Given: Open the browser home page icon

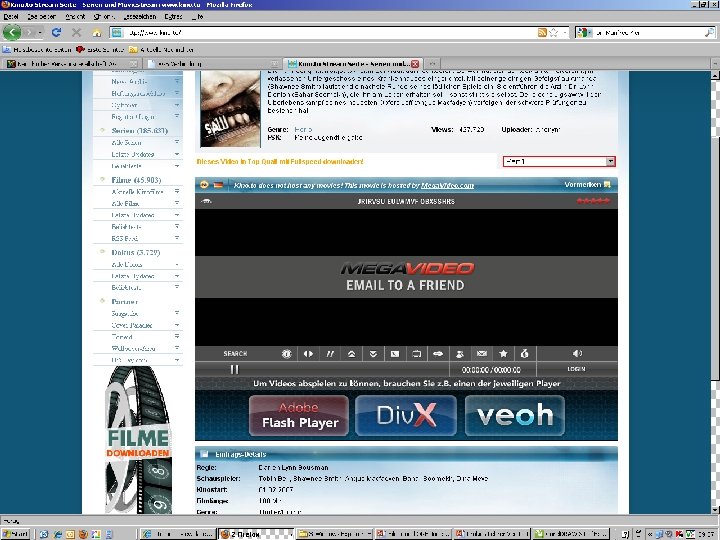Looking at the screenshot, I should tap(96, 33).
